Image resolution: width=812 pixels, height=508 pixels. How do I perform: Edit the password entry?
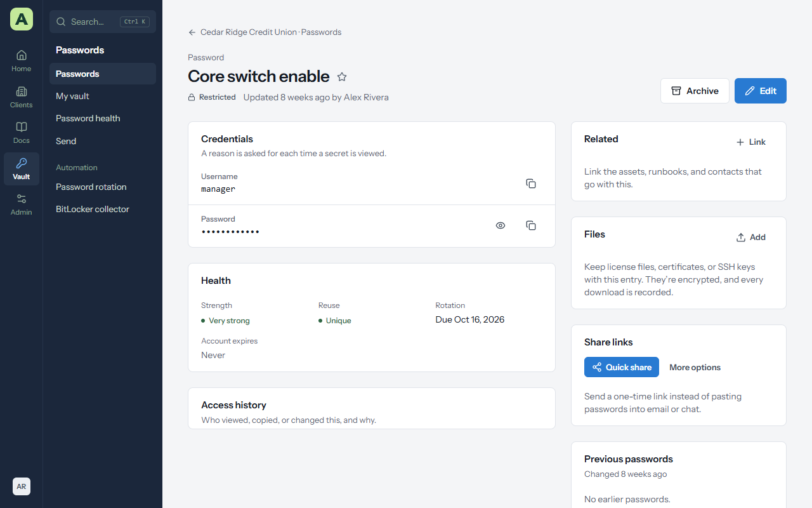pyautogui.click(x=761, y=91)
